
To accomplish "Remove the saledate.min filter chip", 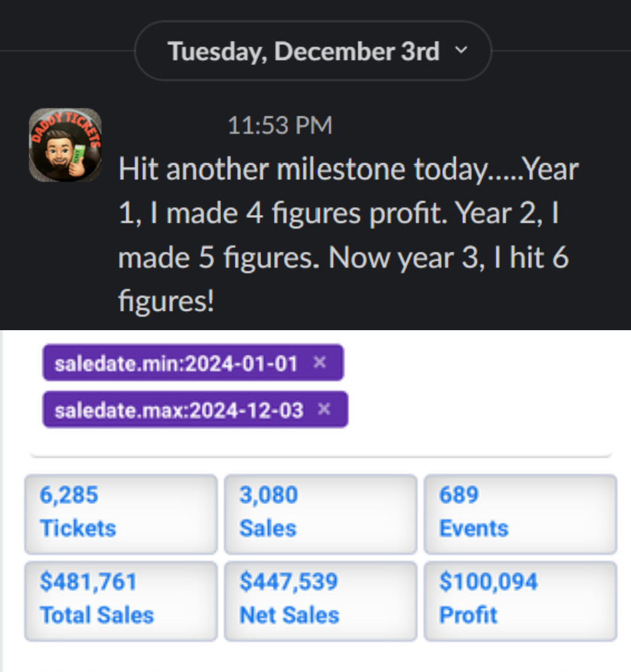I will click(x=320, y=363).
